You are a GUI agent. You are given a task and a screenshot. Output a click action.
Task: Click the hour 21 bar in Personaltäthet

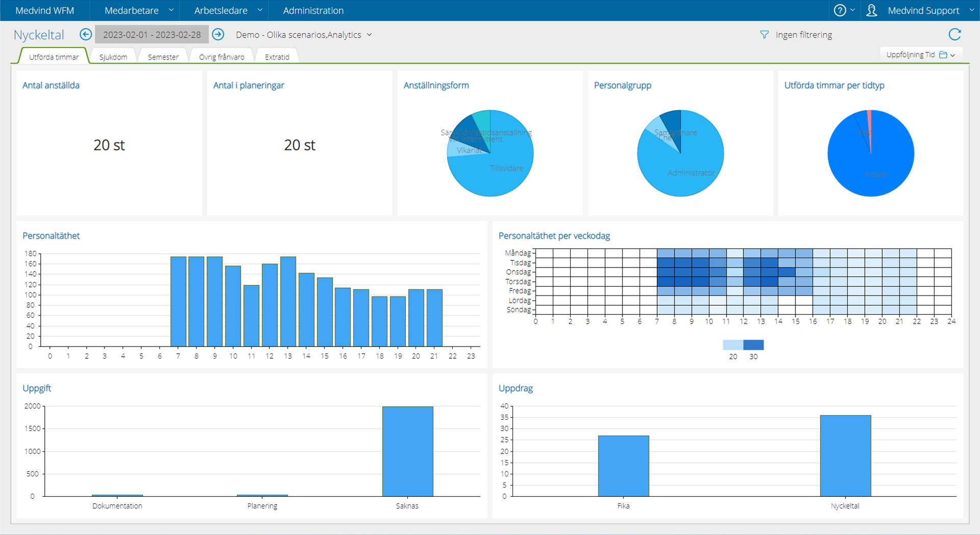point(434,318)
